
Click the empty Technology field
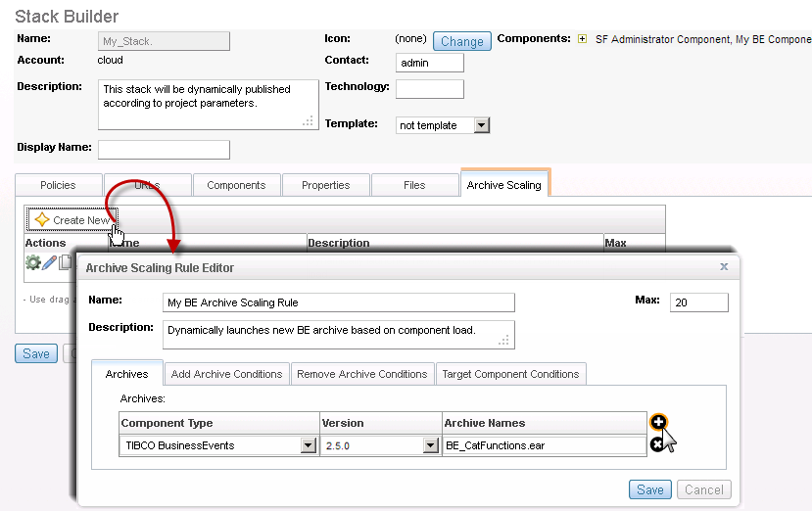429,89
